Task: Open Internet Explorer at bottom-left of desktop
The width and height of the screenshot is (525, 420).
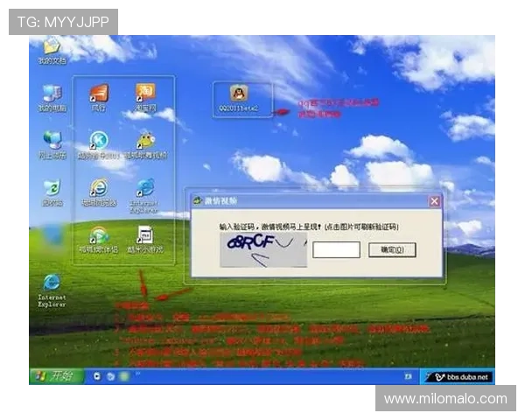Action: pyautogui.click(x=52, y=283)
